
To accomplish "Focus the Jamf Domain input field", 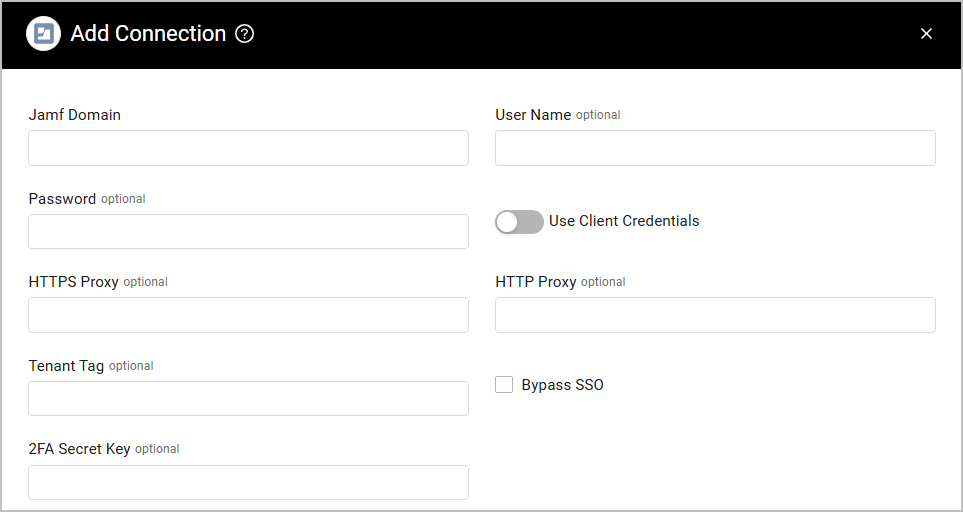I will [248, 148].
